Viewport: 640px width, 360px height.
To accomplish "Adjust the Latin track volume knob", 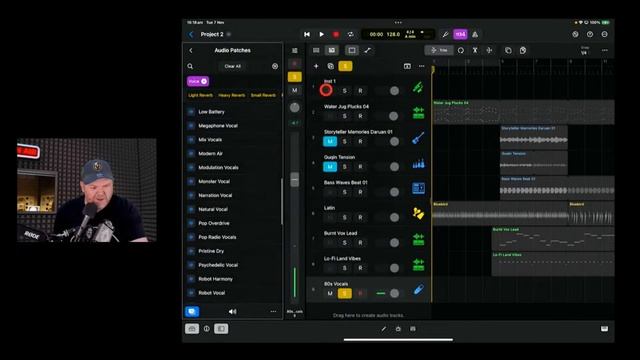I will 394,217.
